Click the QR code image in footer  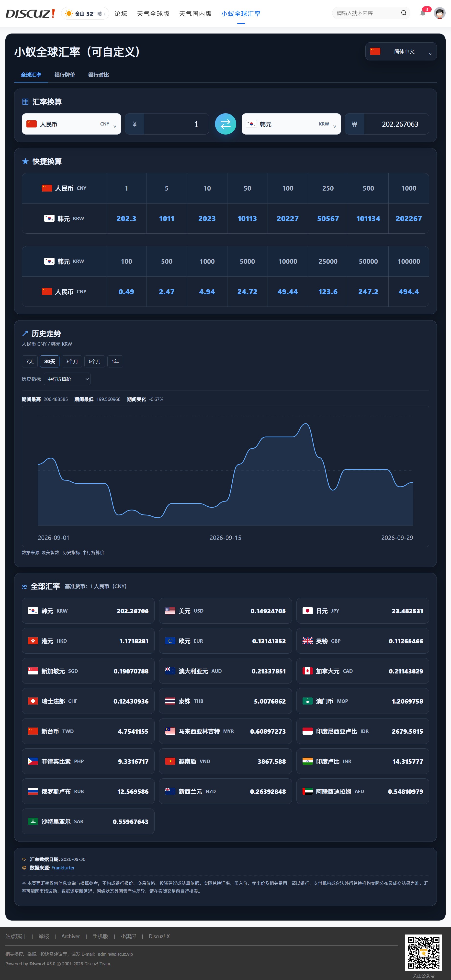[423, 953]
